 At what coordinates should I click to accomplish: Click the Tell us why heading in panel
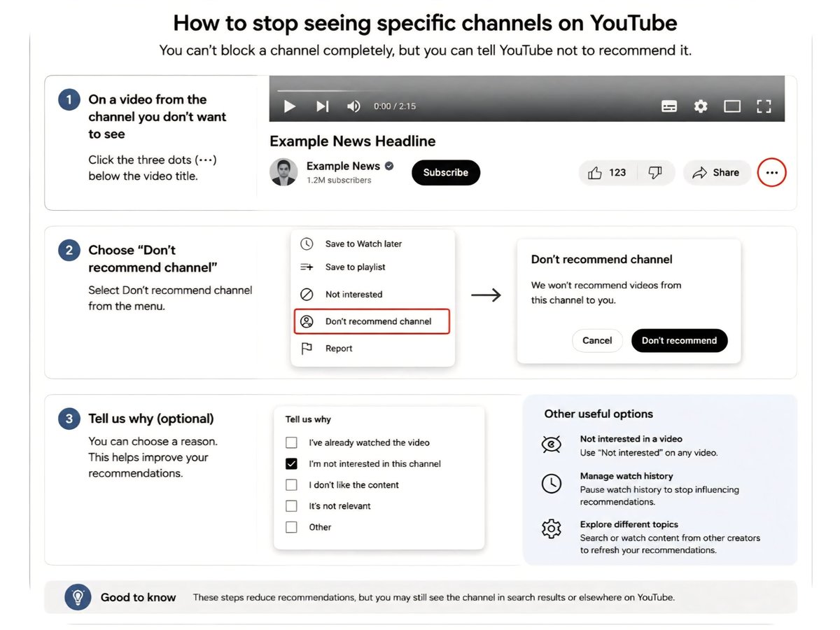tap(308, 419)
